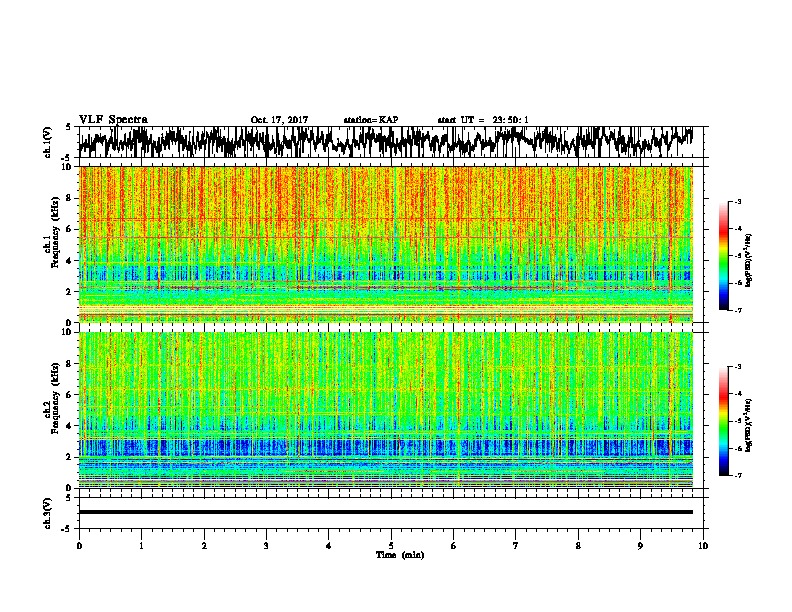This screenshot has width=792, height=612.
Task: Click the time axis tick label "5"
Action: click(391, 546)
